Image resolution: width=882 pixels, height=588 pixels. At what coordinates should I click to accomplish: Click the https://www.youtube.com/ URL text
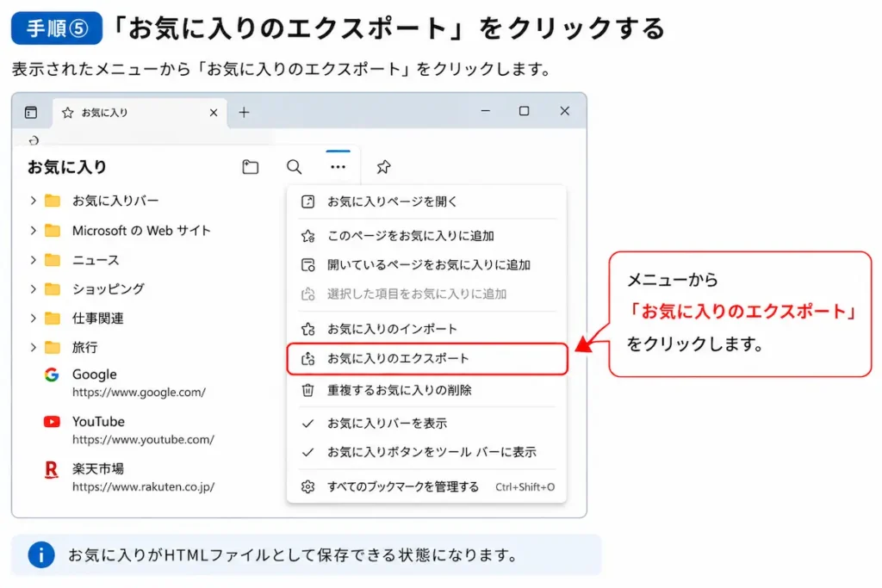pyautogui.click(x=144, y=440)
